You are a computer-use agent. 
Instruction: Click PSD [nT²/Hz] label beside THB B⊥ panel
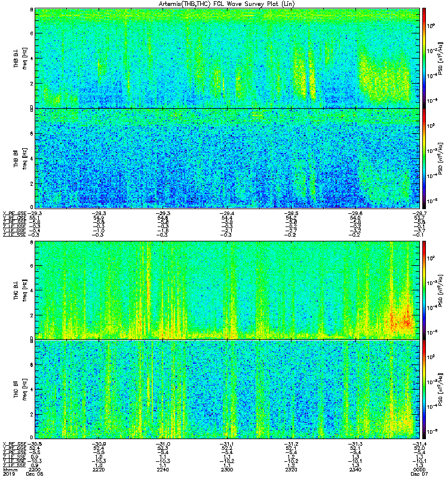point(440,59)
